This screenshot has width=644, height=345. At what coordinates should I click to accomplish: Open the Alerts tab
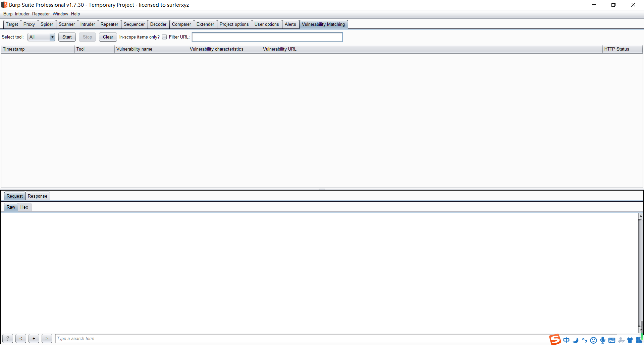[x=290, y=24]
